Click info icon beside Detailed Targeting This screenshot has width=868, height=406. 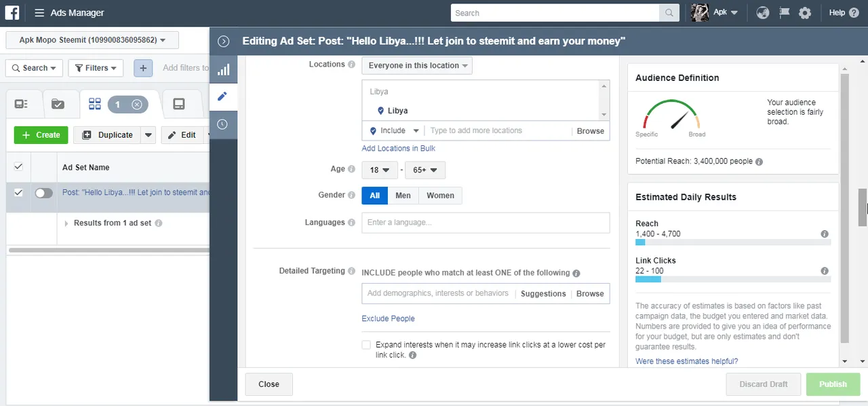(351, 271)
